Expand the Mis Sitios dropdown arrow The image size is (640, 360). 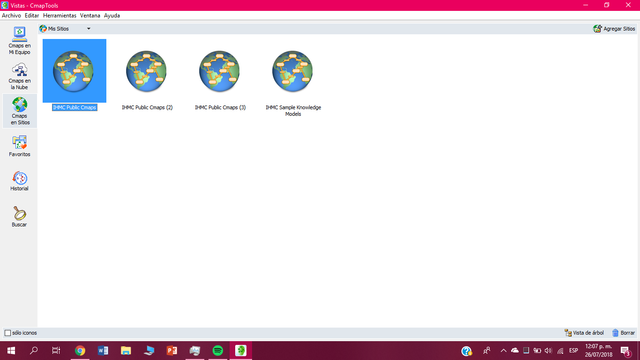[x=89, y=29]
